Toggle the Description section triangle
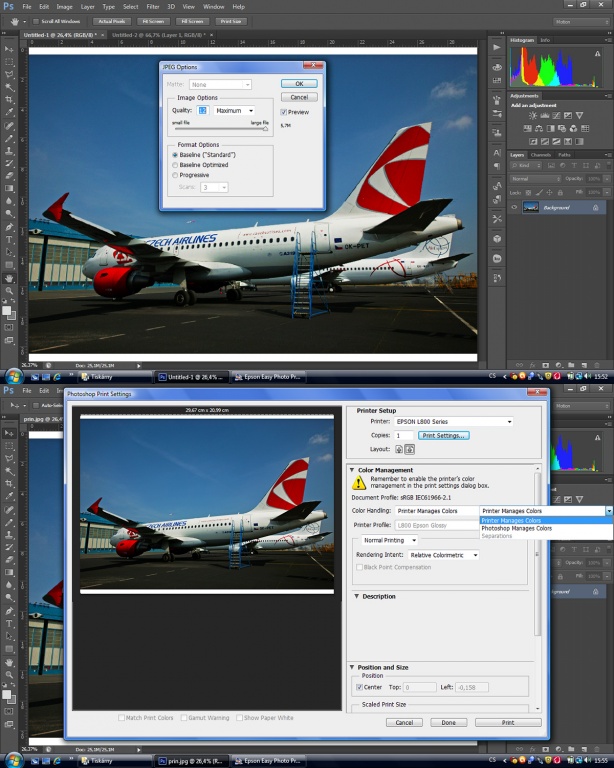This screenshot has width=614, height=768. [356, 596]
